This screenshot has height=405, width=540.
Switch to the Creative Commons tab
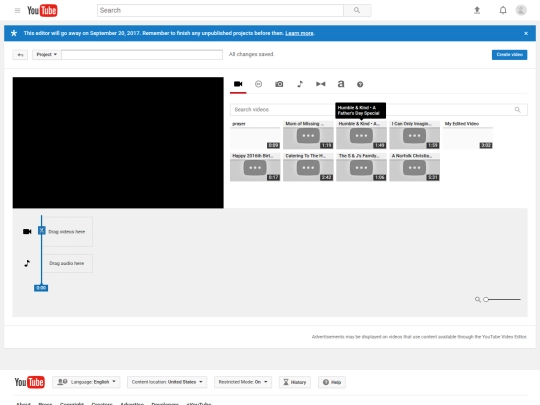(x=258, y=84)
